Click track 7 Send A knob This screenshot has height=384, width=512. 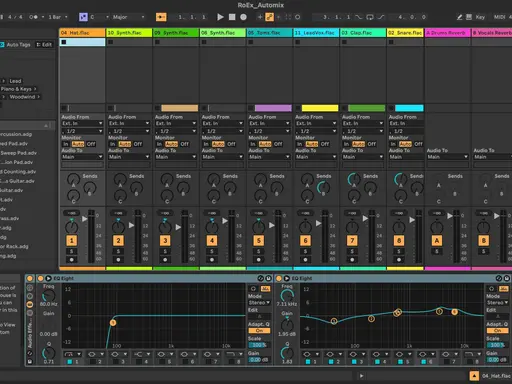(x=354, y=179)
